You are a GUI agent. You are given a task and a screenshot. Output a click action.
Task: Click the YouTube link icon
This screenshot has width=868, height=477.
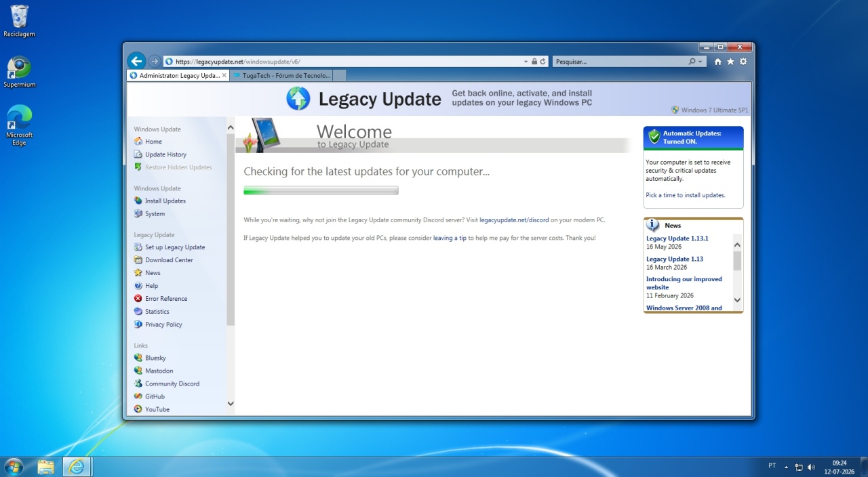(138, 409)
